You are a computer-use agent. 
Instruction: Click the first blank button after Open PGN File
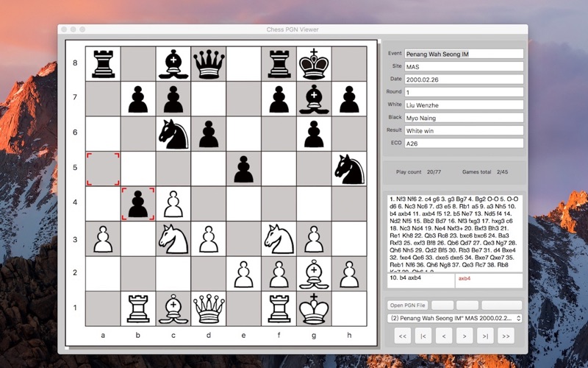tap(442, 305)
